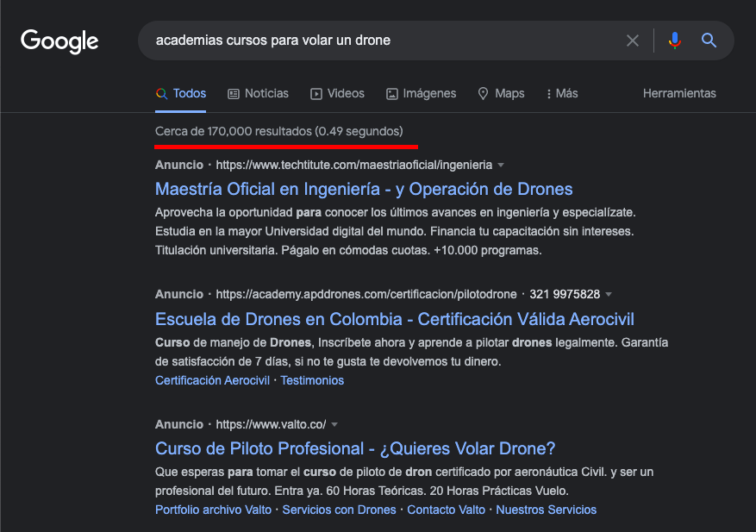Click the Nuestros Servicios sitelink
The width and height of the screenshot is (756, 532).
point(547,510)
